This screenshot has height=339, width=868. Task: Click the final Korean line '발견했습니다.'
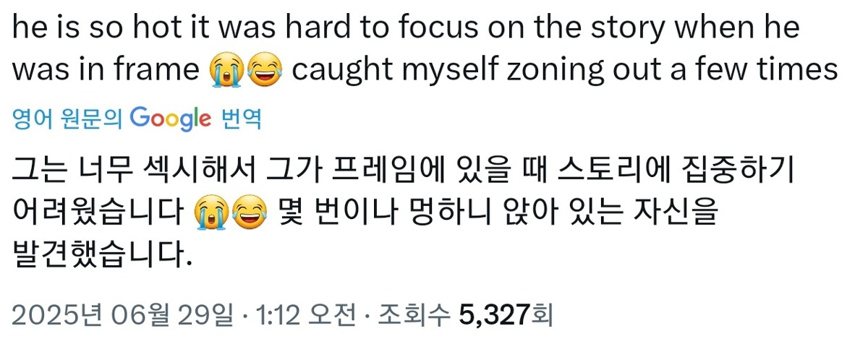(x=103, y=253)
